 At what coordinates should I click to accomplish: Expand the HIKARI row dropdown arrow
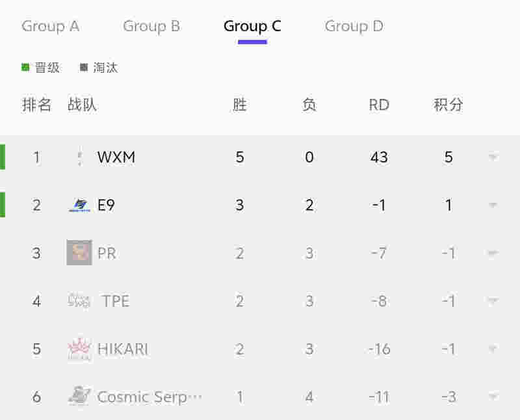click(x=493, y=348)
